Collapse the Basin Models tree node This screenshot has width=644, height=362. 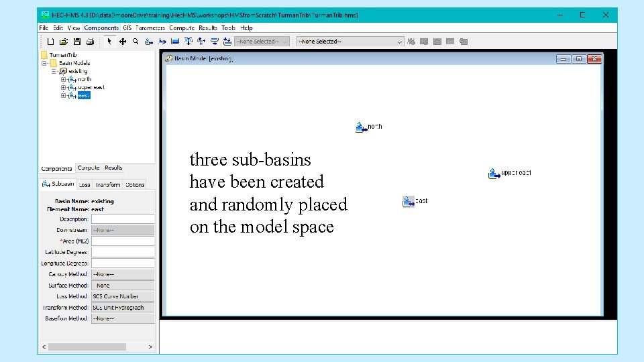tap(44, 63)
